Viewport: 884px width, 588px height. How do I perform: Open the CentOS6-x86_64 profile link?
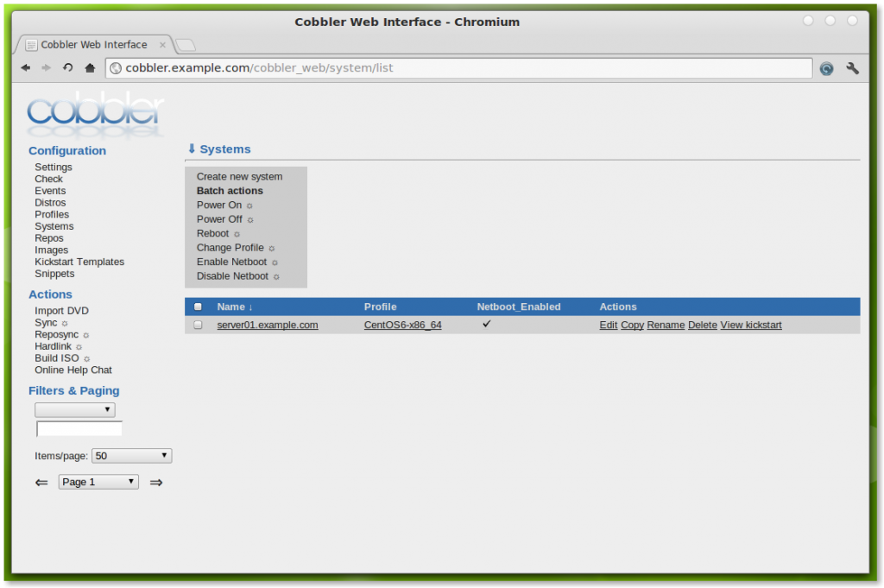point(402,326)
